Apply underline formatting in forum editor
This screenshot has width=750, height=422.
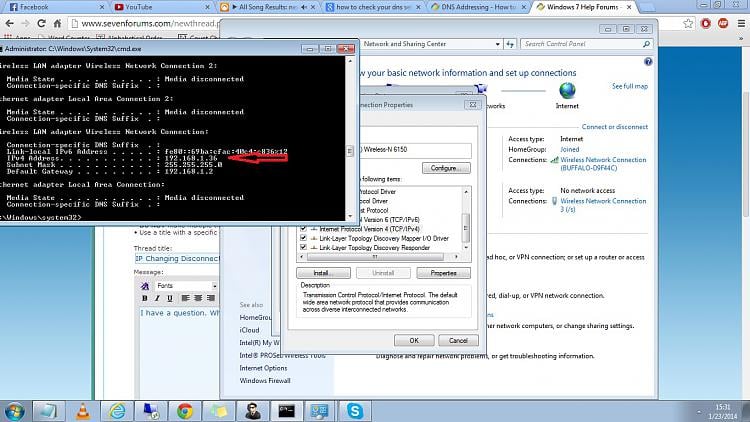point(169,298)
